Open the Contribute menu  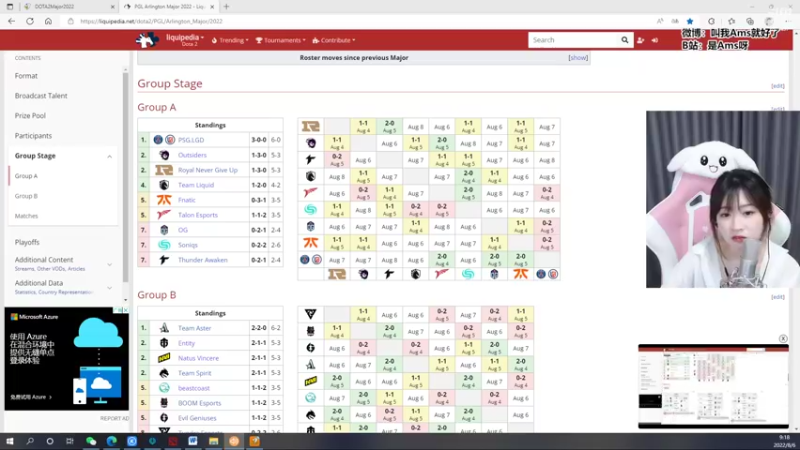334,40
